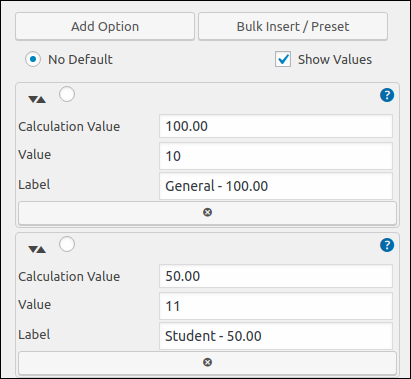Remove the Student - 50.00 option
Viewport: 411px width, 379px height.
point(207,362)
